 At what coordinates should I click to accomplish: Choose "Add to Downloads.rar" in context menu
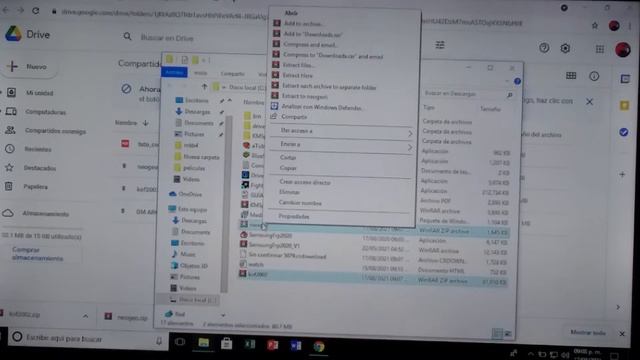tap(313, 34)
